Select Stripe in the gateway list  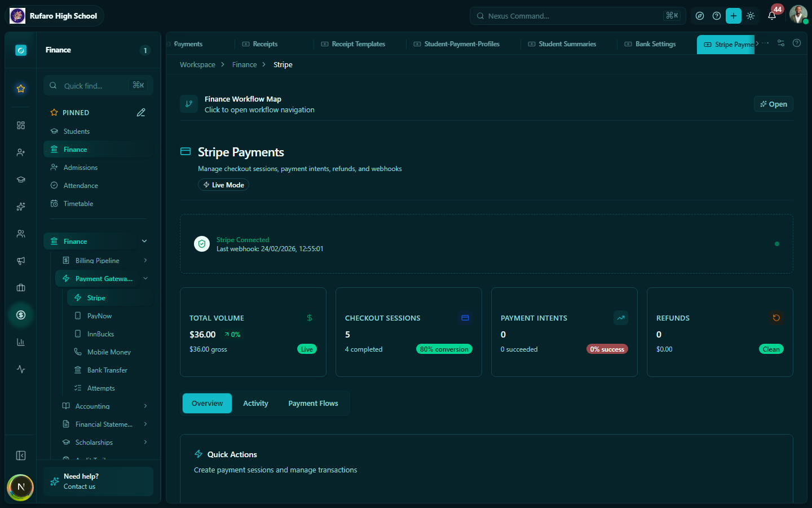[110, 298]
